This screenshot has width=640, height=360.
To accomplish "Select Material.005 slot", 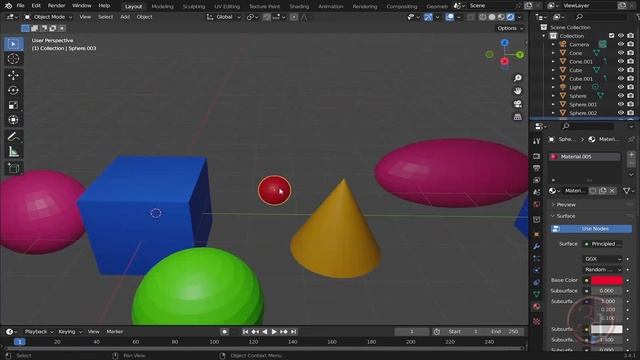I will 585,157.
